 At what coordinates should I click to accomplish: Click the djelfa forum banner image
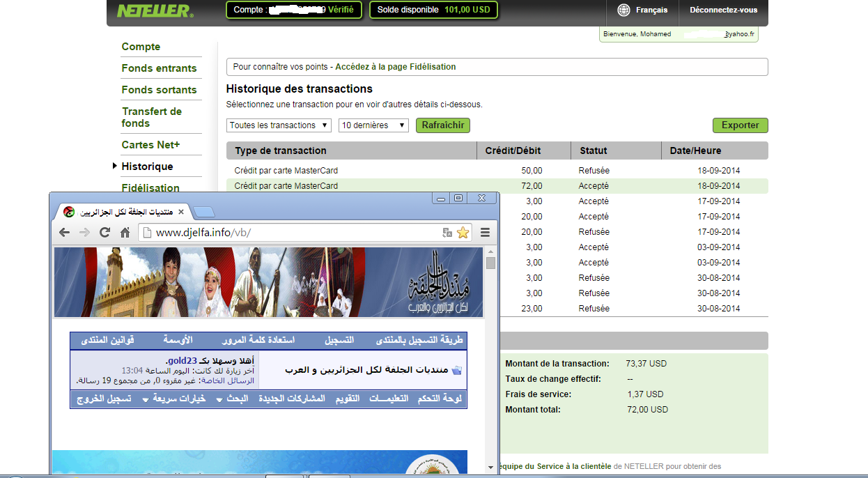[x=268, y=282]
